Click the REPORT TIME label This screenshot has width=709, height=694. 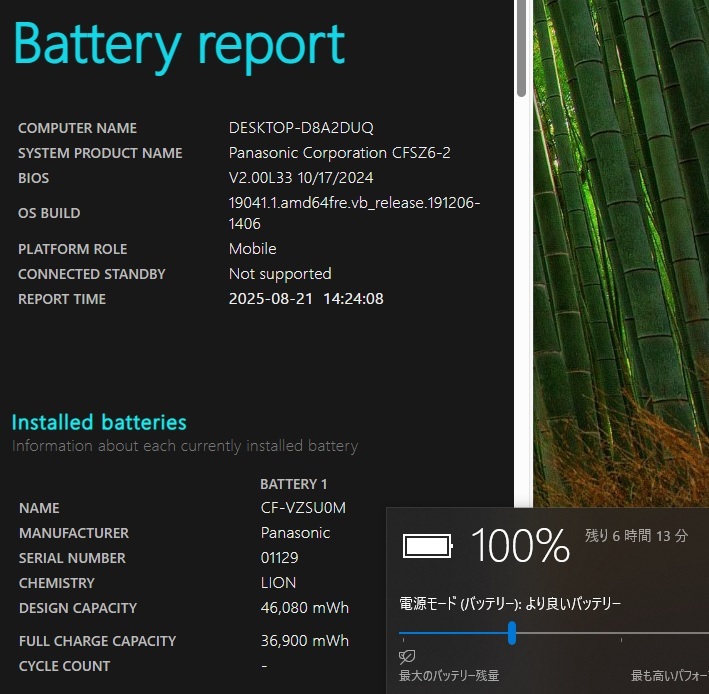62,299
